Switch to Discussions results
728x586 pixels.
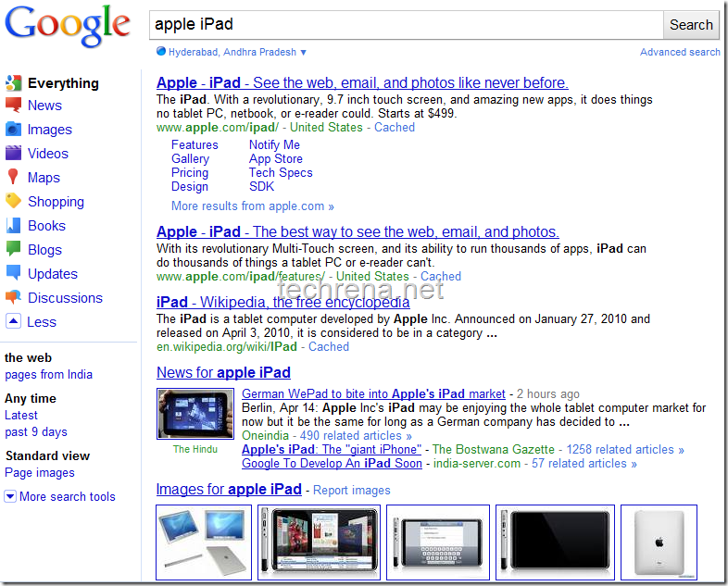click(x=65, y=298)
